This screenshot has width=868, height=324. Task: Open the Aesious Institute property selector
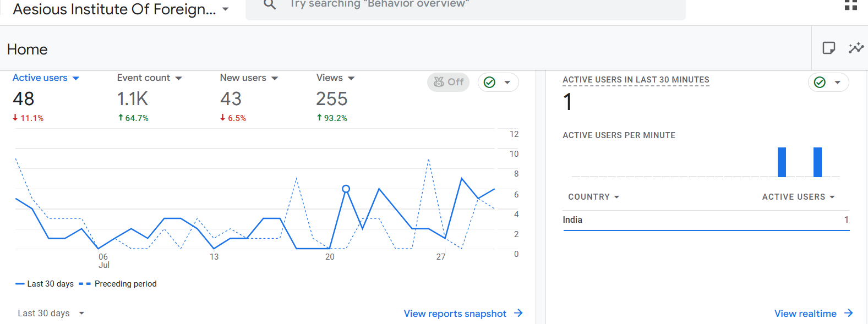click(121, 9)
